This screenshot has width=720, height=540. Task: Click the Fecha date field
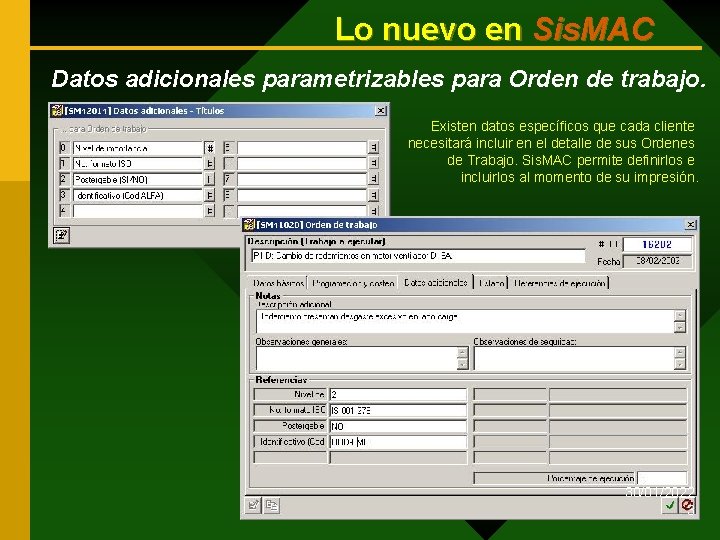(x=657, y=261)
